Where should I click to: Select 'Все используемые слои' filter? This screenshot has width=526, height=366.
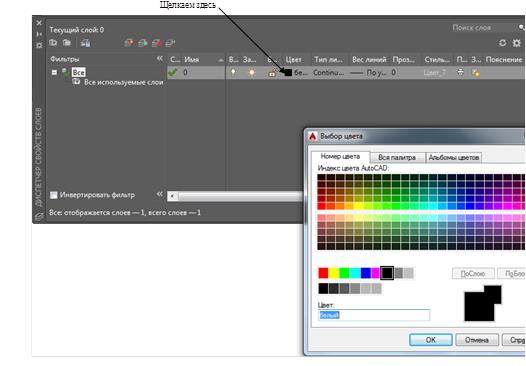coord(123,82)
